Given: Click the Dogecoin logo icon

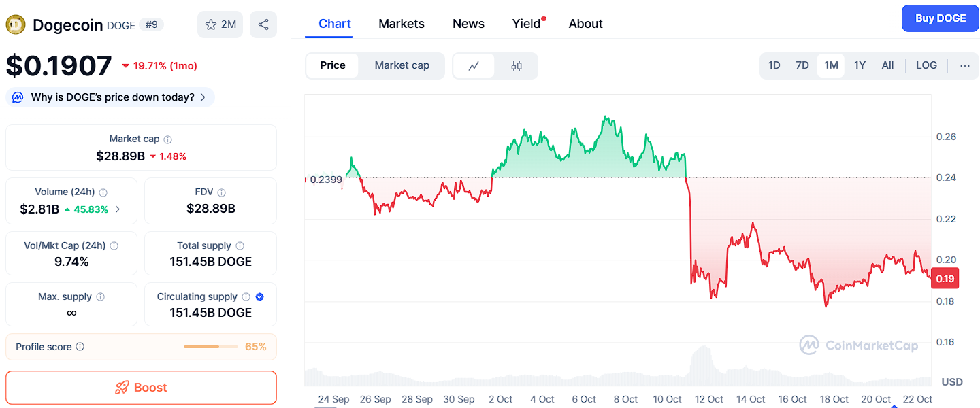Looking at the screenshot, I should pos(16,25).
